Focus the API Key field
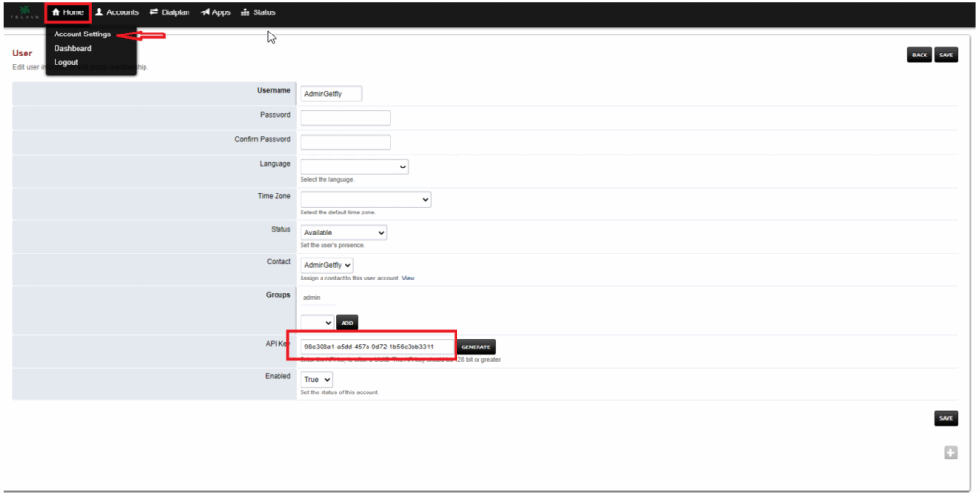Viewport: 980px width, 493px height. coord(377,347)
